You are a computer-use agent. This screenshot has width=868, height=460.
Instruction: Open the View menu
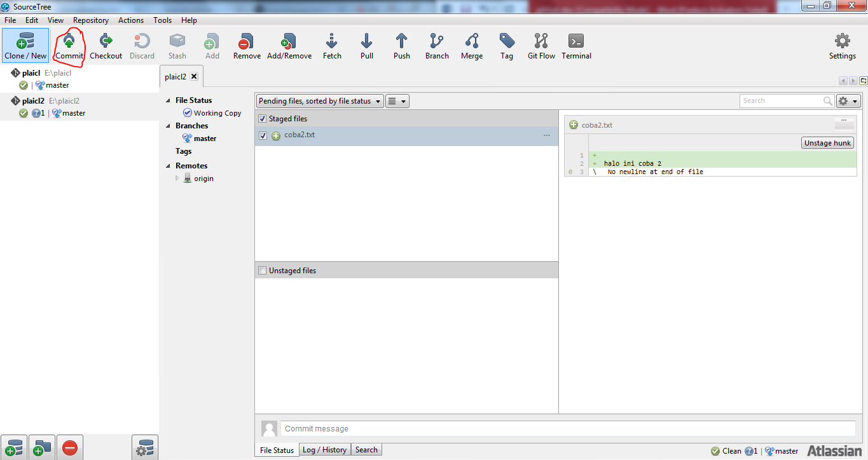coord(55,20)
